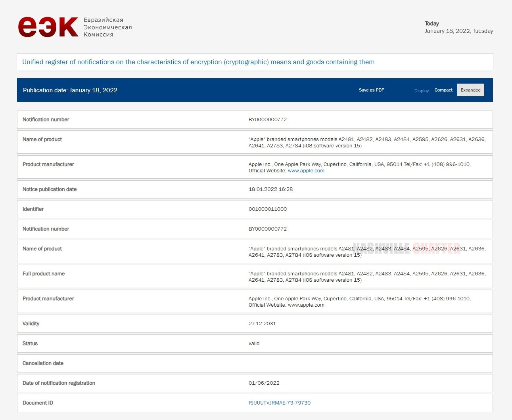Click today's date January 18, 2022, Tuesday
This screenshot has height=420, width=512.
(459, 31)
